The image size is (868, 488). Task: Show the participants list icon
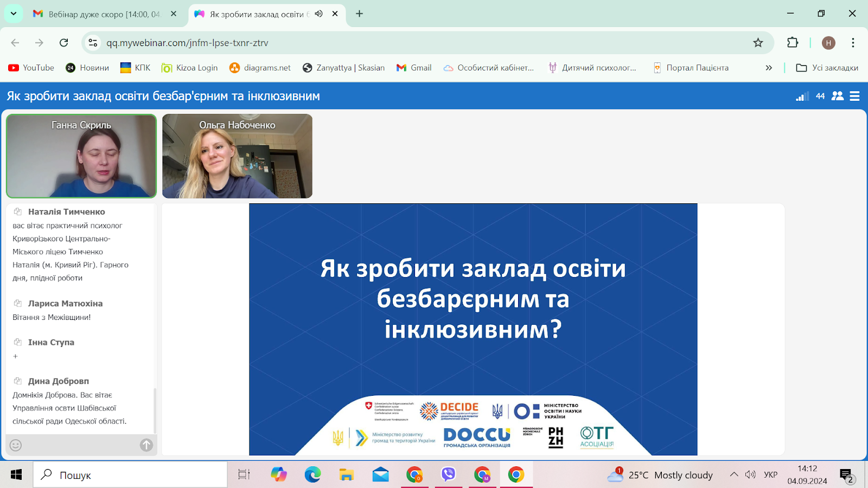click(x=838, y=96)
